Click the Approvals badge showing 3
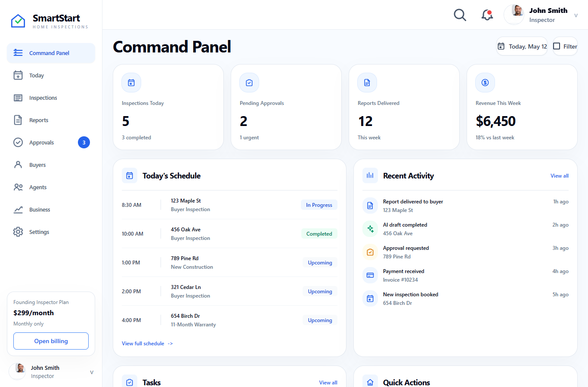The width and height of the screenshot is (588, 387). 84,142
